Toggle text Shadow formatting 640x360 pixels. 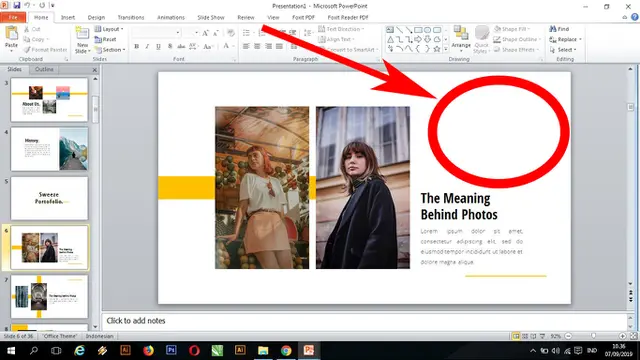click(170, 47)
